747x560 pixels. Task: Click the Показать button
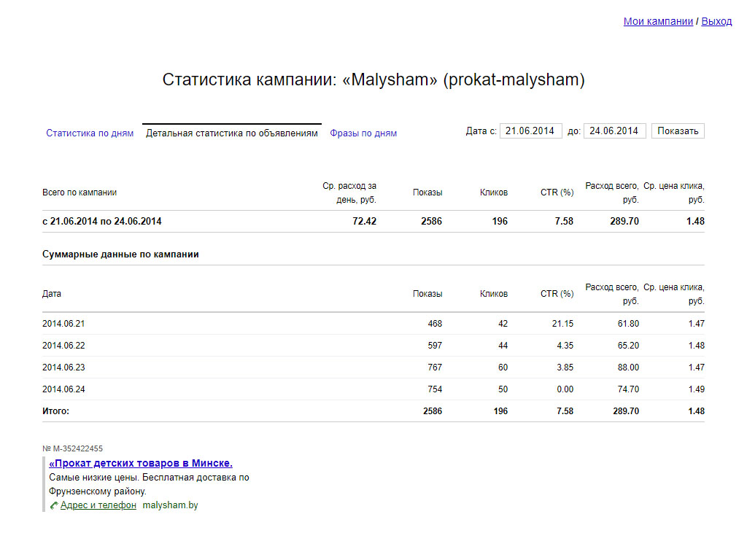click(x=678, y=131)
